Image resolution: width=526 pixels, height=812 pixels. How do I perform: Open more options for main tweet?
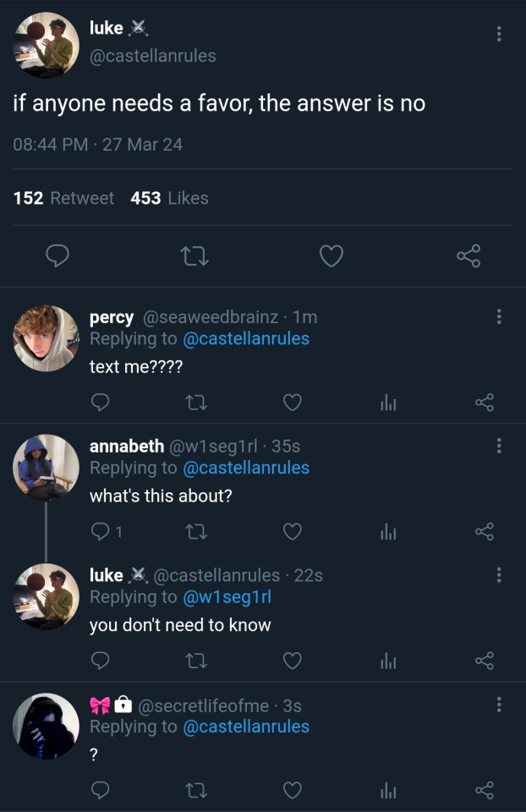tap(499, 34)
